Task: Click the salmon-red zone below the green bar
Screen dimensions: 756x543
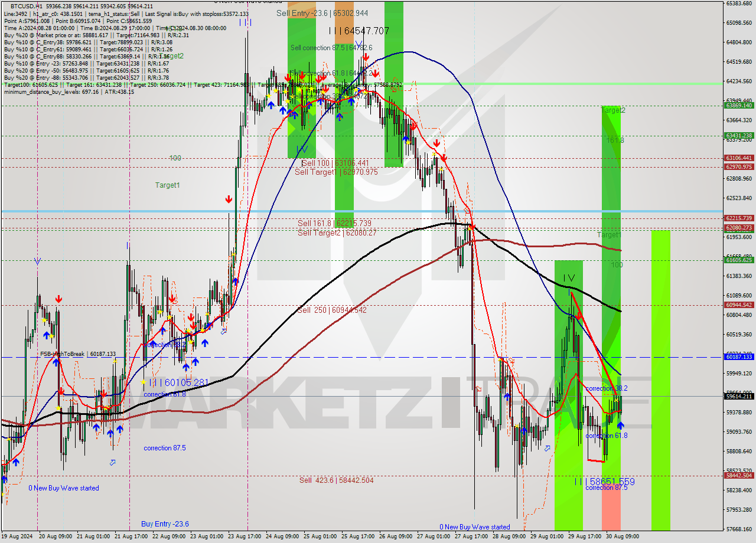Action: click(x=611, y=508)
